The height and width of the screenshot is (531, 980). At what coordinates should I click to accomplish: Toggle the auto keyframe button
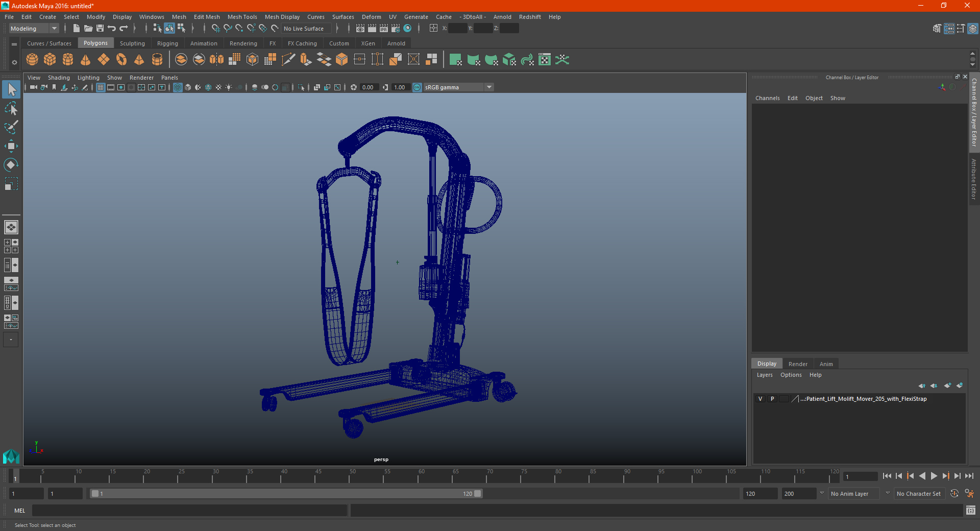tap(954, 494)
